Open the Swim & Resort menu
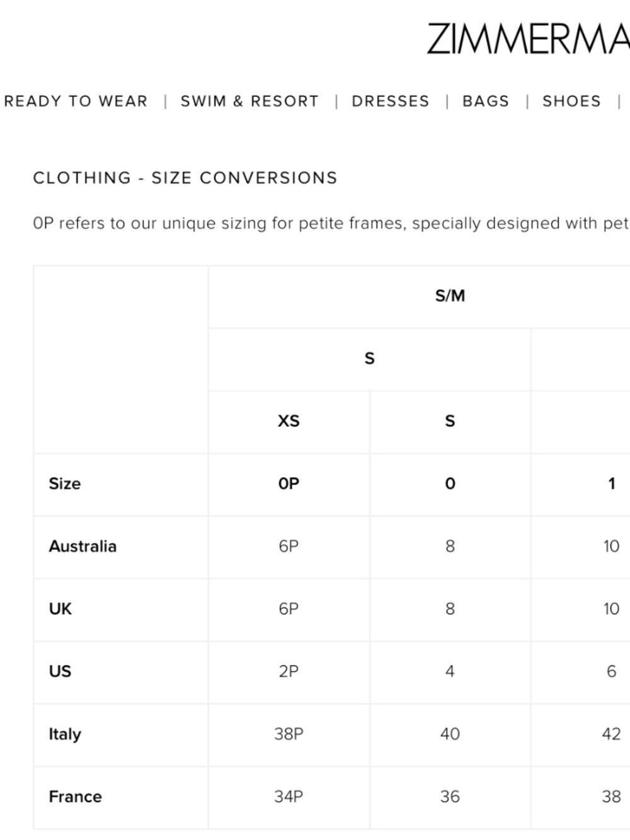The height and width of the screenshot is (840, 630). tap(249, 101)
